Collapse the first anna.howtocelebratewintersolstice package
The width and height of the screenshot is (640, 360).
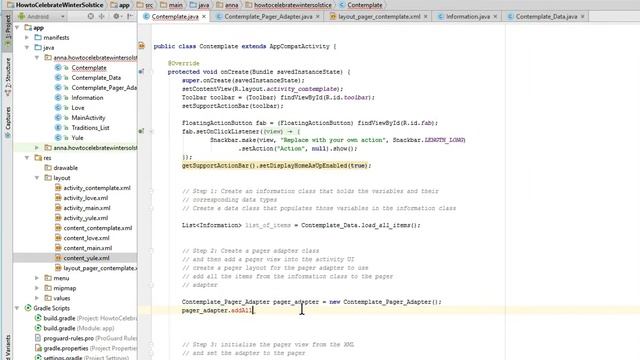[37, 58]
